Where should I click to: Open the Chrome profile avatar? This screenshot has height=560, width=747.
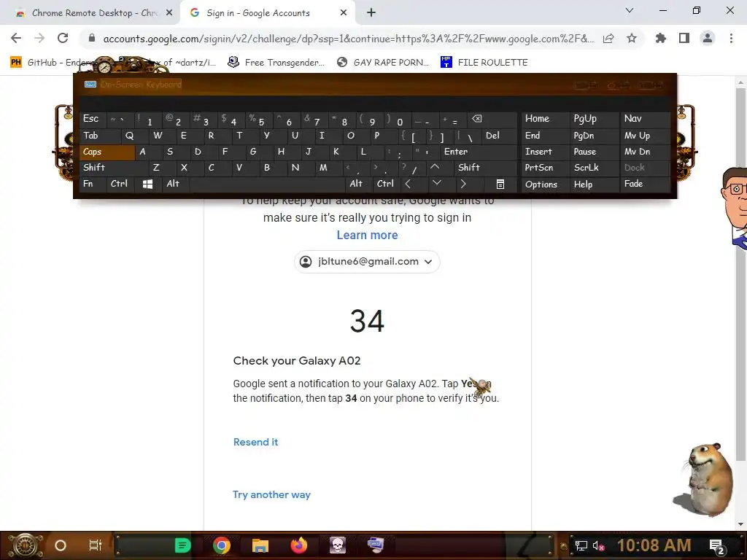point(708,38)
